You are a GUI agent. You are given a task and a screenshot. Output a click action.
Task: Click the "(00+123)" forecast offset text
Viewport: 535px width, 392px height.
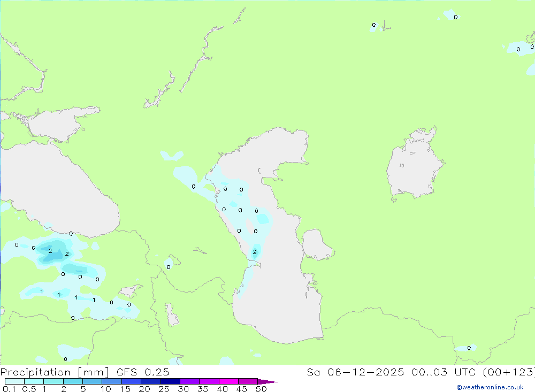(x=509, y=372)
